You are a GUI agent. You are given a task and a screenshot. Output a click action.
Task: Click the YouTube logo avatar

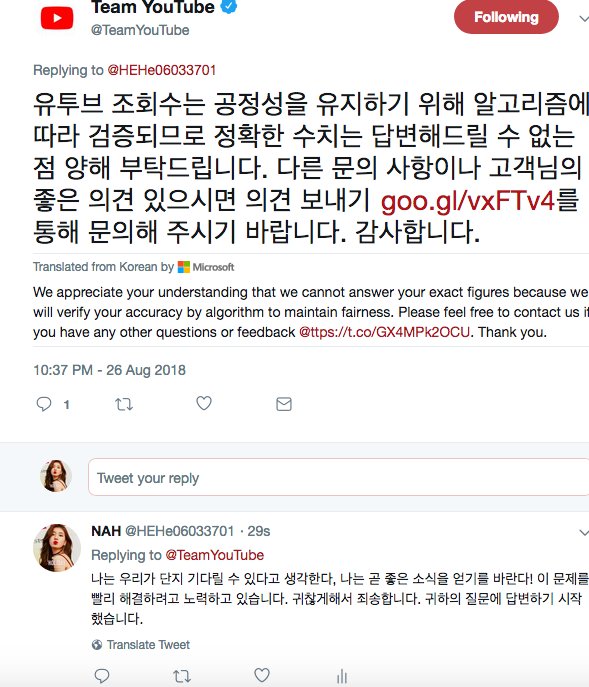(x=57, y=18)
